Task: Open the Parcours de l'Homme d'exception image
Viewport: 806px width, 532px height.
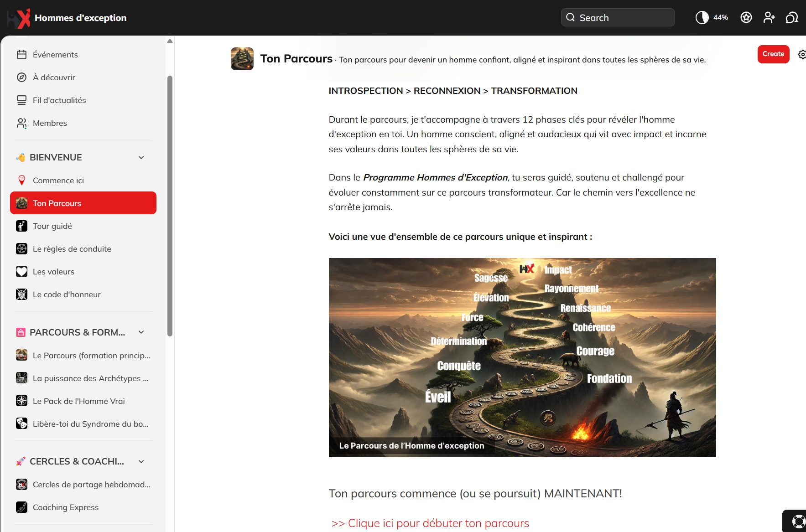Action: pos(522,357)
